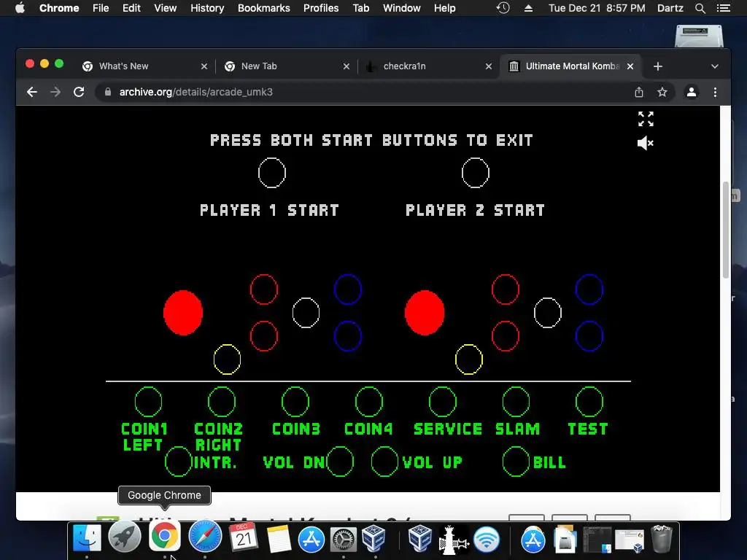Open System Preferences from the Dock
The height and width of the screenshot is (560, 747).
343,539
